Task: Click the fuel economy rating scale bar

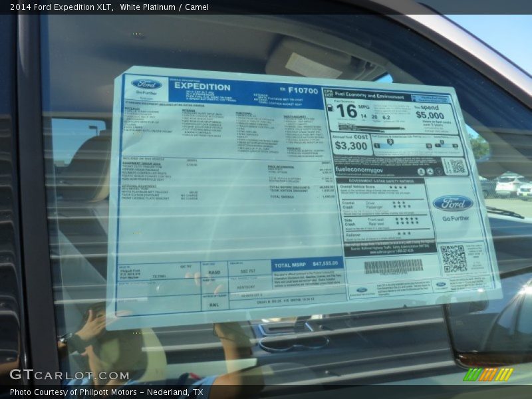Action: click(x=417, y=145)
